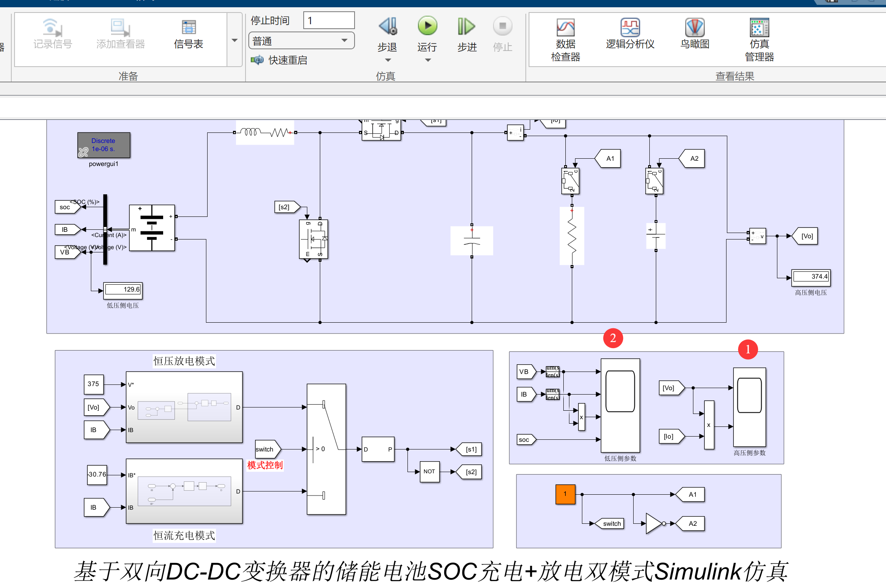Open the dropdown arrow under Step Back
The image size is (886, 588).
388,60
